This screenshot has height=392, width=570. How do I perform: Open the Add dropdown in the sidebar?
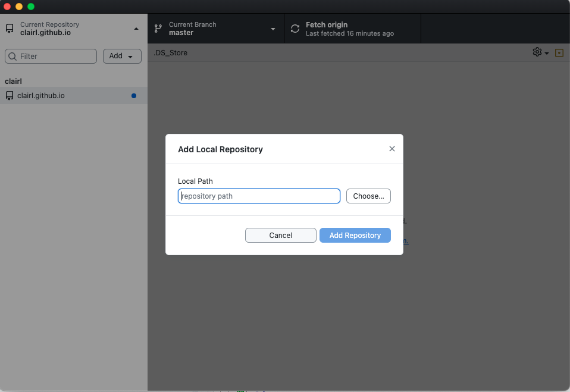(x=122, y=56)
